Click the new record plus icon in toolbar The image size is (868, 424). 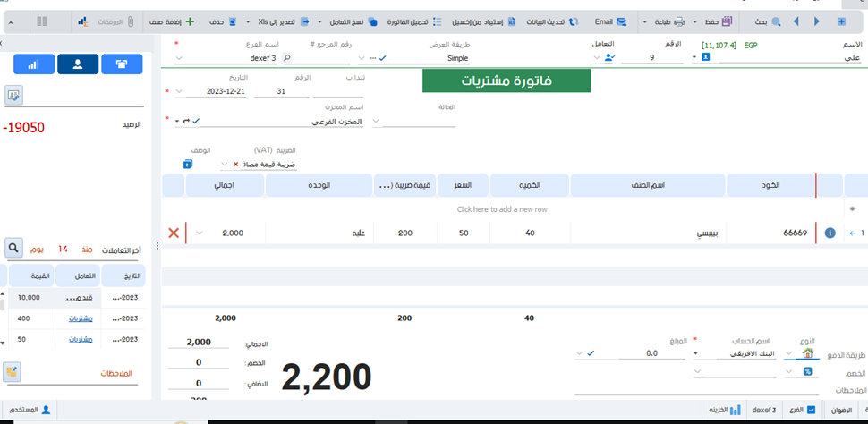[841, 22]
